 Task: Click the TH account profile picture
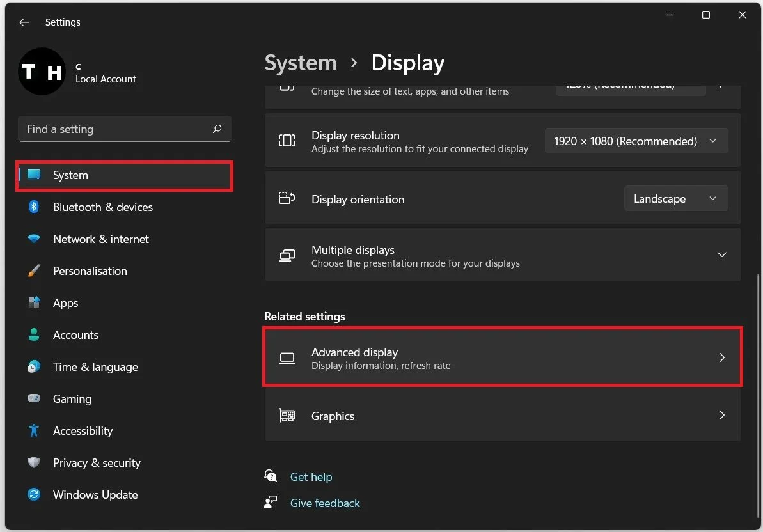42,72
